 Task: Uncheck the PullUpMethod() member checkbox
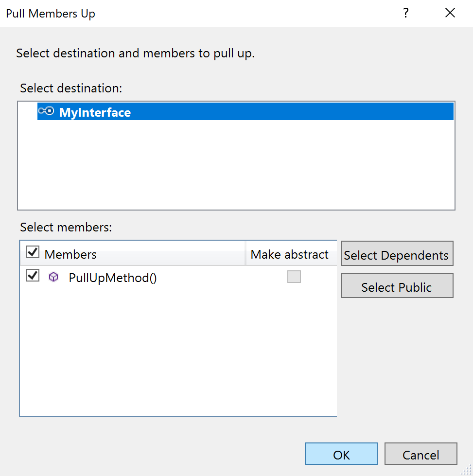pyautogui.click(x=32, y=275)
